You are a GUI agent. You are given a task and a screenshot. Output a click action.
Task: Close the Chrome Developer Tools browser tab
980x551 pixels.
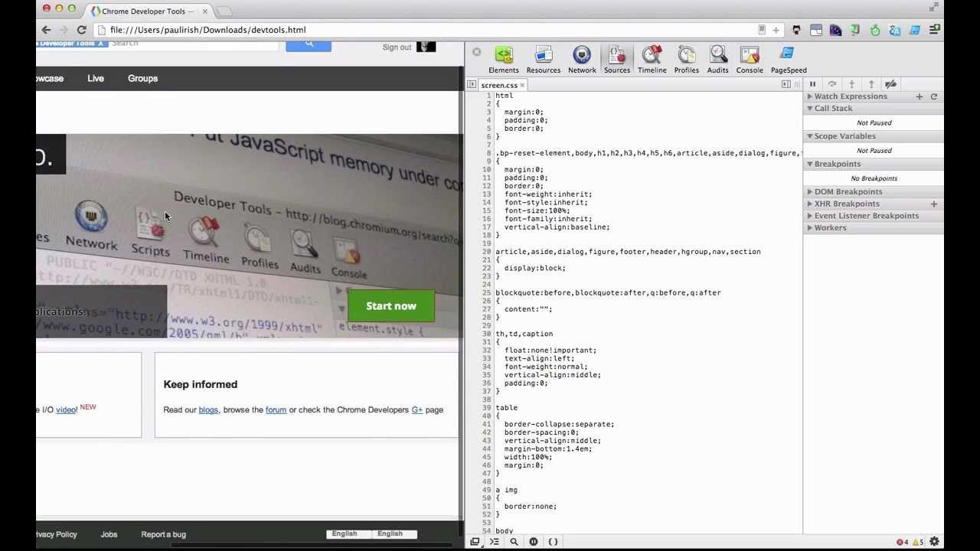point(204,11)
